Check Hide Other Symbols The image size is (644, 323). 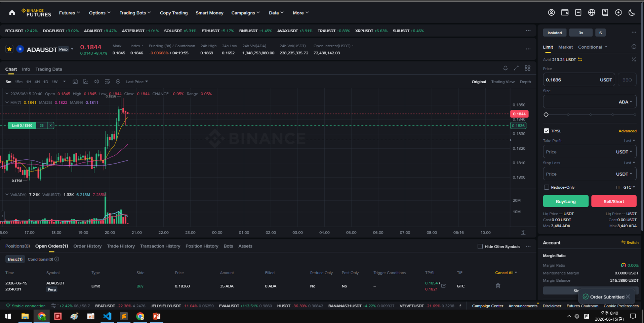coord(480,246)
